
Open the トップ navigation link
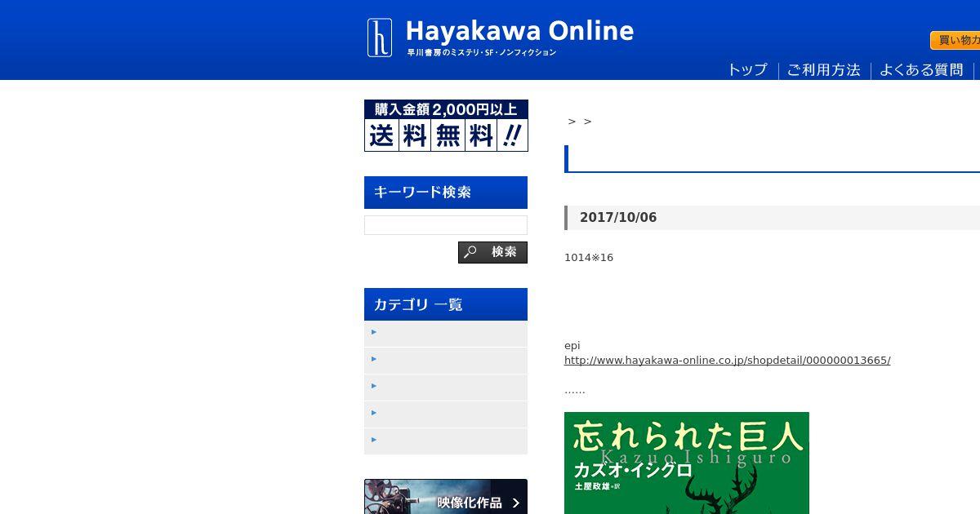point(747,70)
